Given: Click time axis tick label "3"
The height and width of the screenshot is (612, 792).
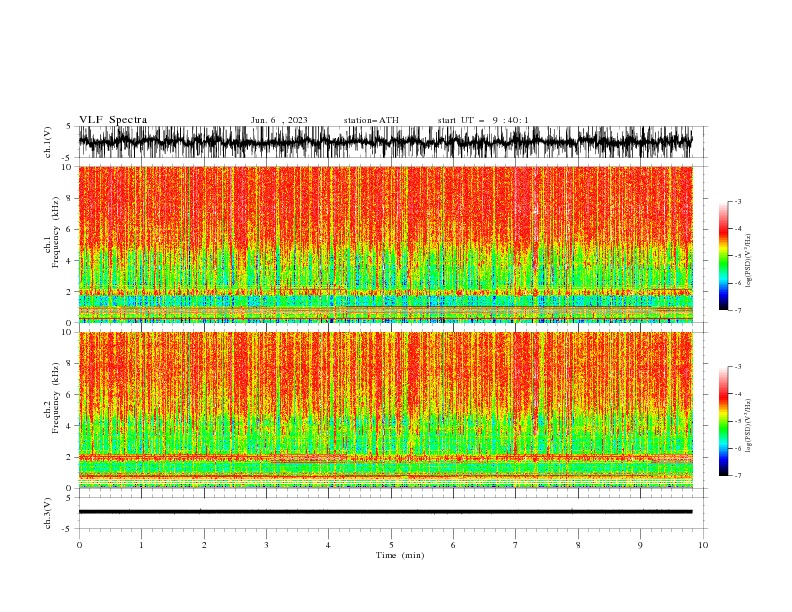Looking at the screenshot, I should point(266,545).
